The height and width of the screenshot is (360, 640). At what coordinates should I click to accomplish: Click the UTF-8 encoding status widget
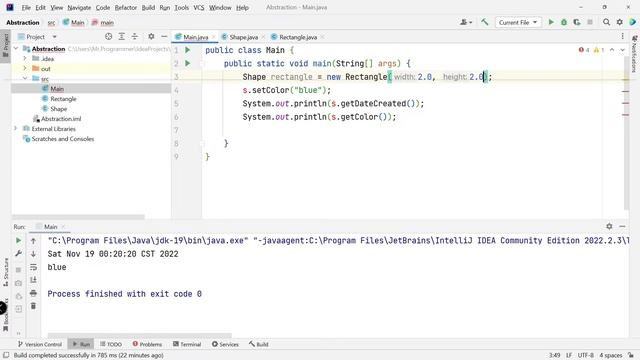pyautogui.click(x=586, y=355)
